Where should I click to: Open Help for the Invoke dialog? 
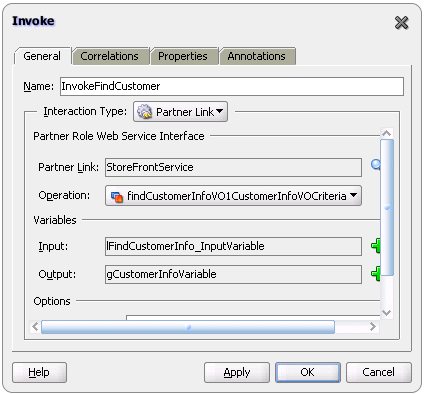point(39,372)
